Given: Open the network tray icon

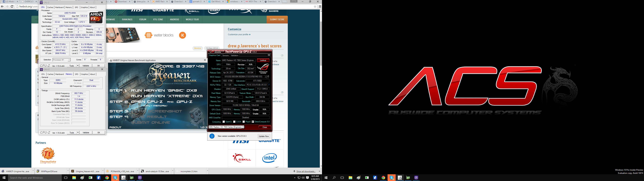Looking at the screenshot, I should click(299, 178).
